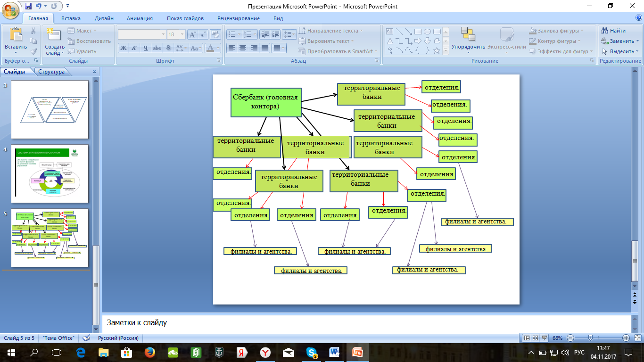Insert a text box shape from gallery
Image resolution: width=644 pixels, height=362 pixels.
pyautogui.click(x=390, y=32)
